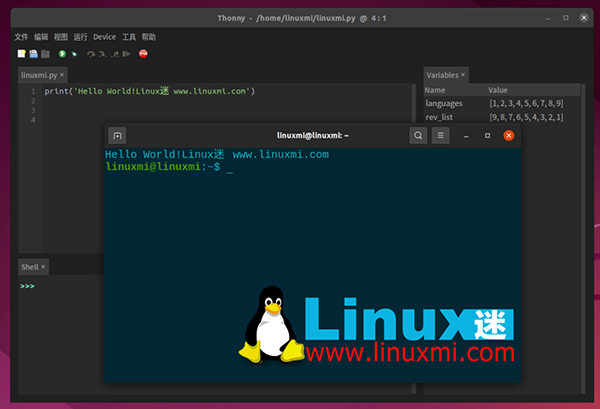
Task: Run current script with green play icon
Action: point(62,54)
